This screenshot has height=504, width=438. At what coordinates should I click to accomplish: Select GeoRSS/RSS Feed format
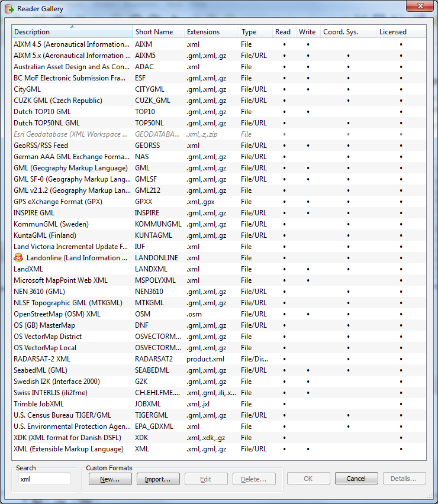pos(218,146)
